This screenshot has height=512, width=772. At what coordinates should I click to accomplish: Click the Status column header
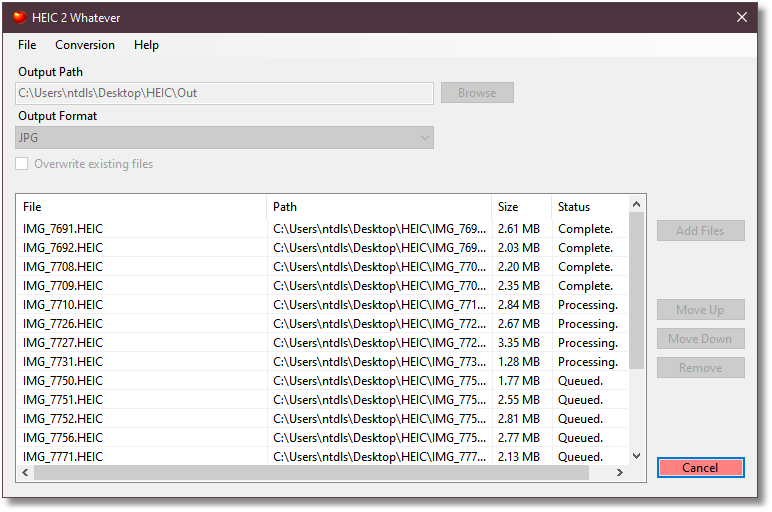590,207
